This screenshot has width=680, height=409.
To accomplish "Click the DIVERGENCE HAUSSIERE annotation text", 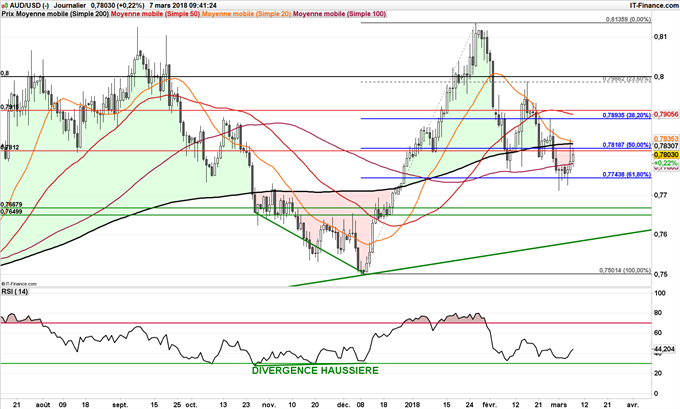I will 315,370.
